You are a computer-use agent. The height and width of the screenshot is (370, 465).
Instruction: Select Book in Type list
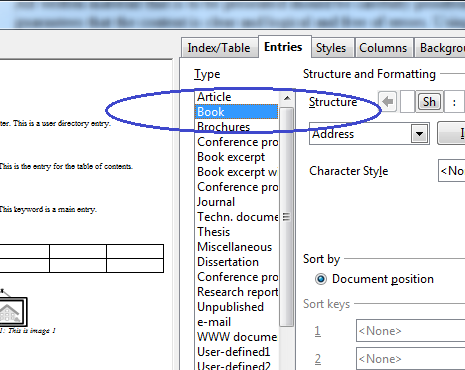point(236,112)
